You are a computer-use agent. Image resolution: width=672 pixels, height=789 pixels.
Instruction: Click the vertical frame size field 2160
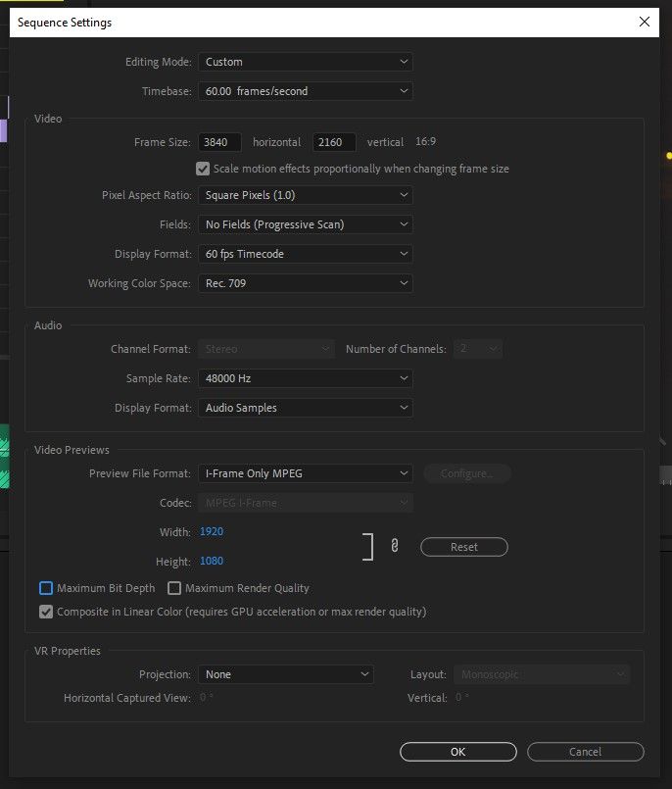coord(334,142)
